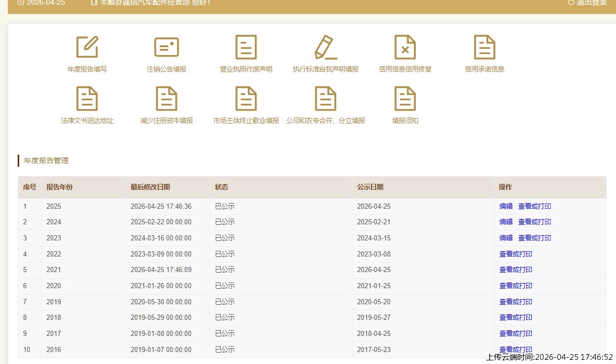616x364 pixels.
Task: Open 市场主体终止歇业填报 icon
Action: pos(246,99)
